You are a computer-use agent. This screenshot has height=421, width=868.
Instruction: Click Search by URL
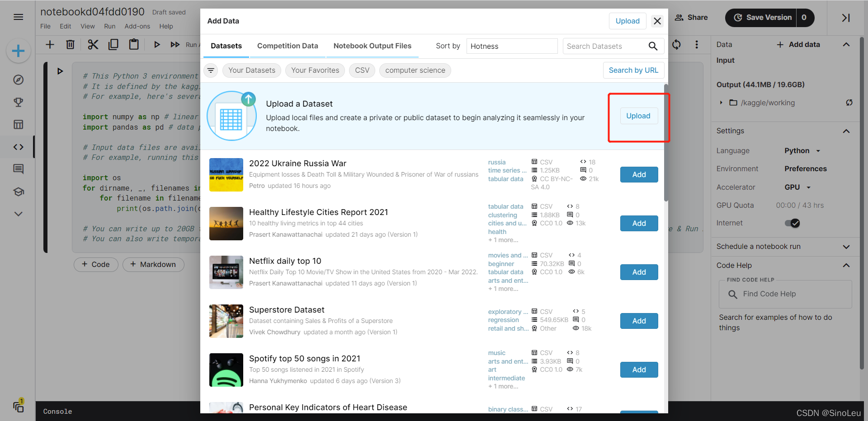pos(633,70)
